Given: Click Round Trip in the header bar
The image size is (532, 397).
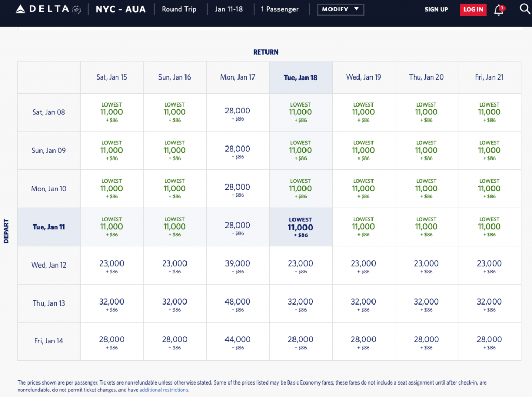Looking at the screenshot, I should [179, 9].
